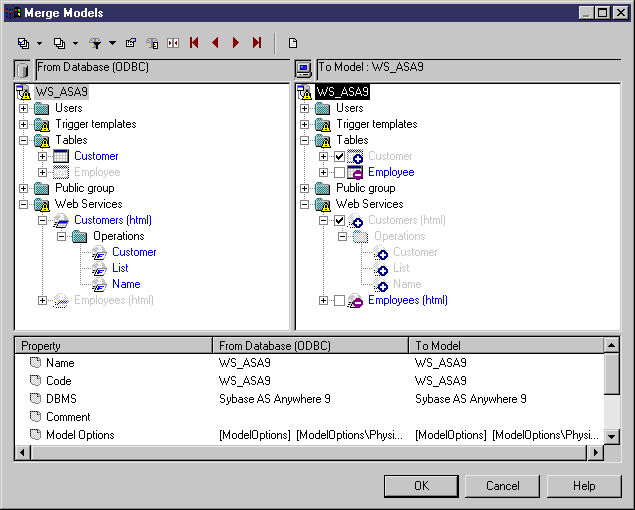Viewport: 635px width, 510px height.
Task: Click the DBMS property row
Action: [309, 399]
